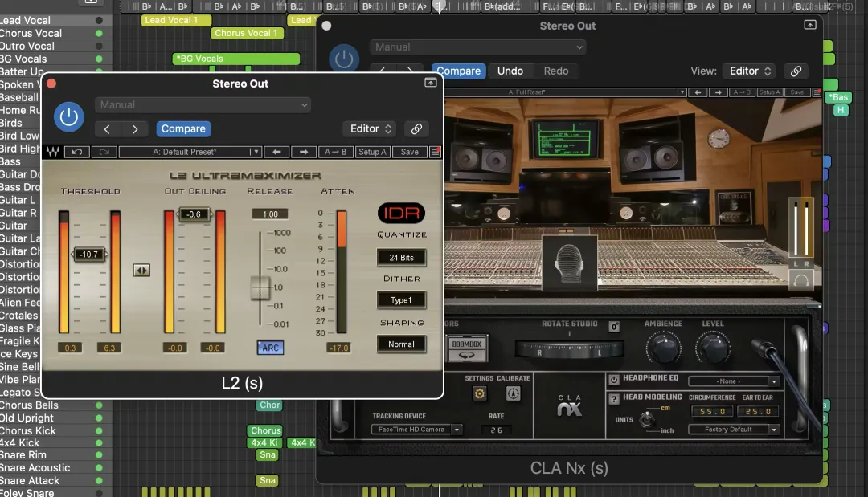Toggle CLA Nx plugin power button
868x497 pixels.
(x=344, y=59)
